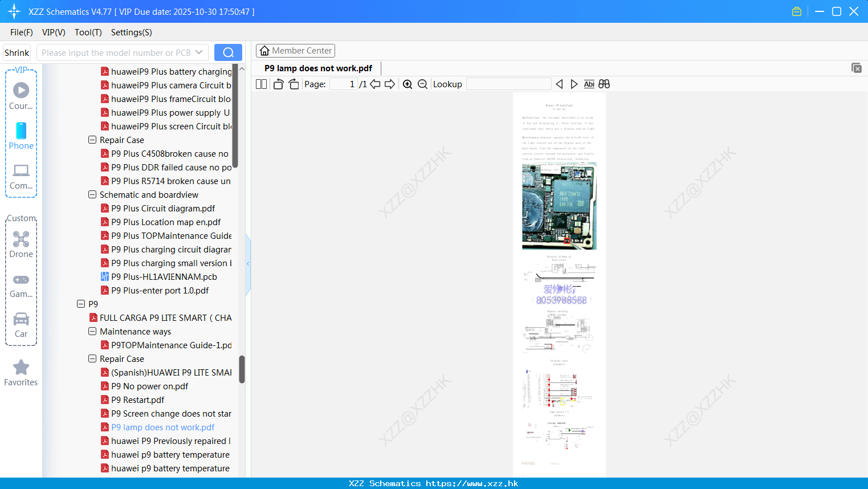
Task: Open FULL CARGA P9 LITE SMART file
Action: coord(166,317)
